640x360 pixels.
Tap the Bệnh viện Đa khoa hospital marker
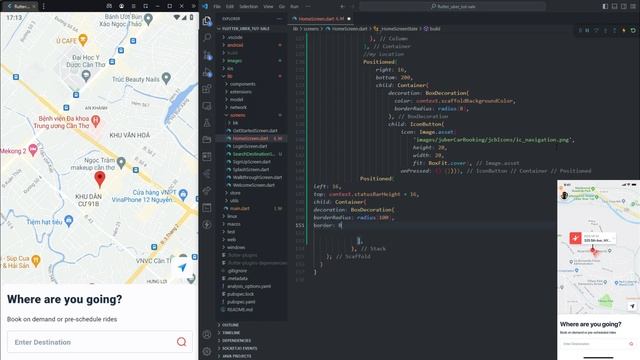96,120
